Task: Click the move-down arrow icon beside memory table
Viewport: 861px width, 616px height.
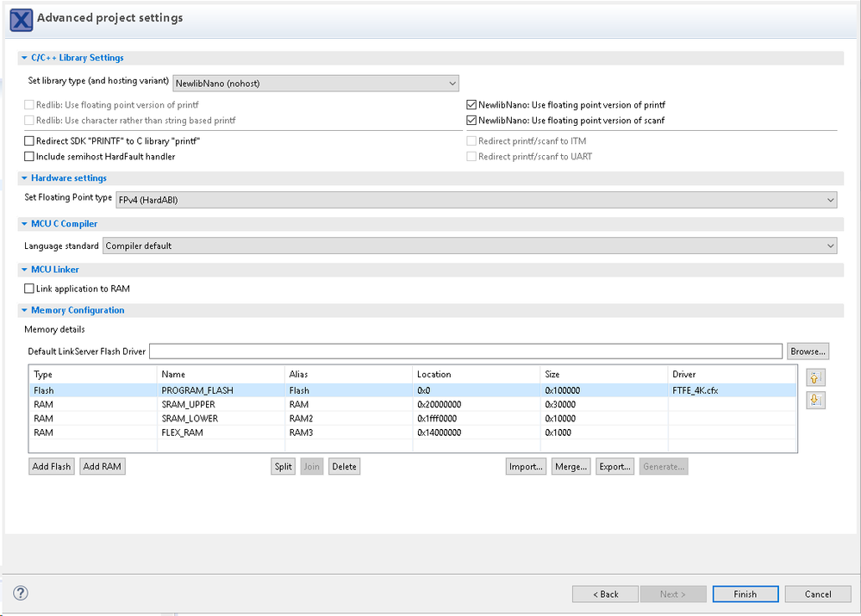Action: click(x=815, y=400)
